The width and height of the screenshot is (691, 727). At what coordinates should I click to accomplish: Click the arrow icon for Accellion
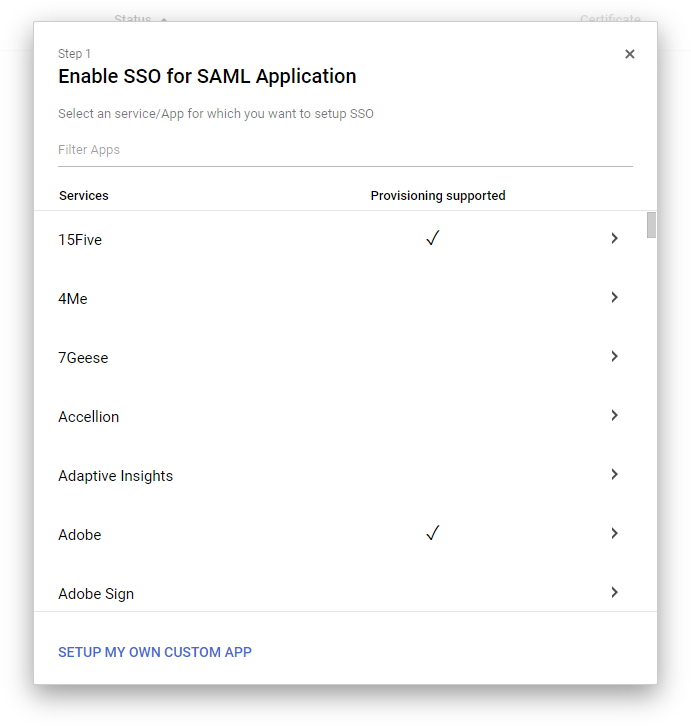tap(614, 416)
